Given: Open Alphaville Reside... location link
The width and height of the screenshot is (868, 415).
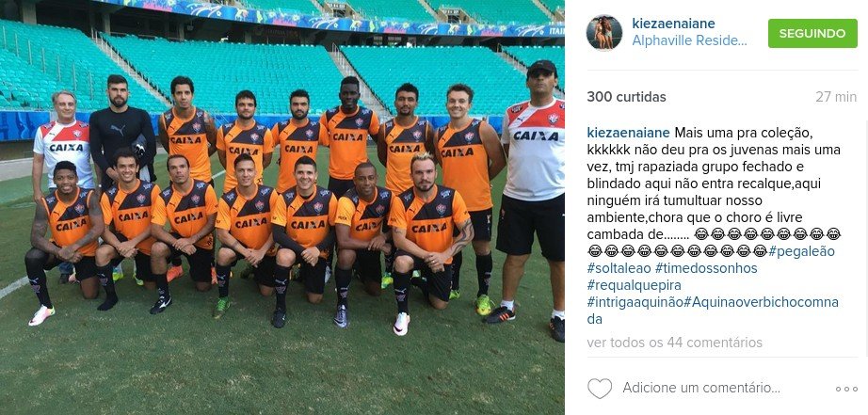Looking at the screenshot, I should click(x=689, y=40).
